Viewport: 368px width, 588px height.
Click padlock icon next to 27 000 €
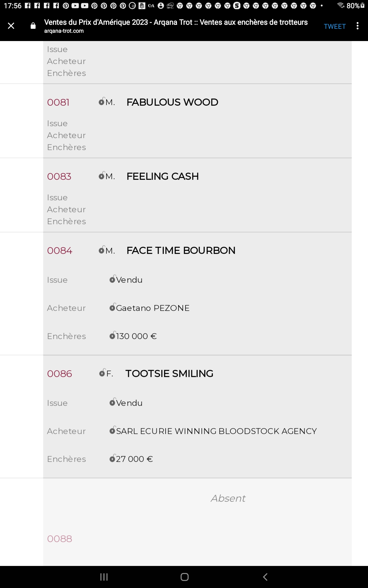113,458
